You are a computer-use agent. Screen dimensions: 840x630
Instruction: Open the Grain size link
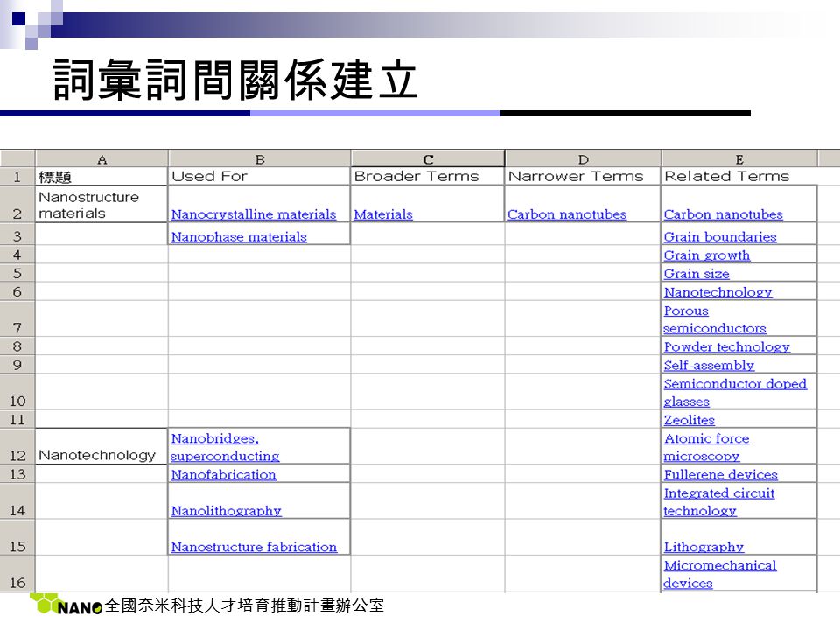point(696,274)
